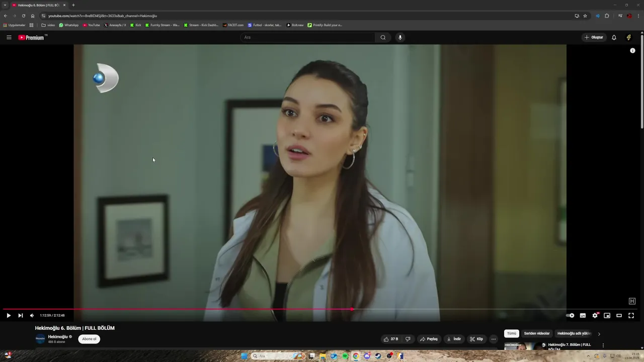Bookmark this page with star
The width and height of the screenshot is (644, 362).
(585, 16)
